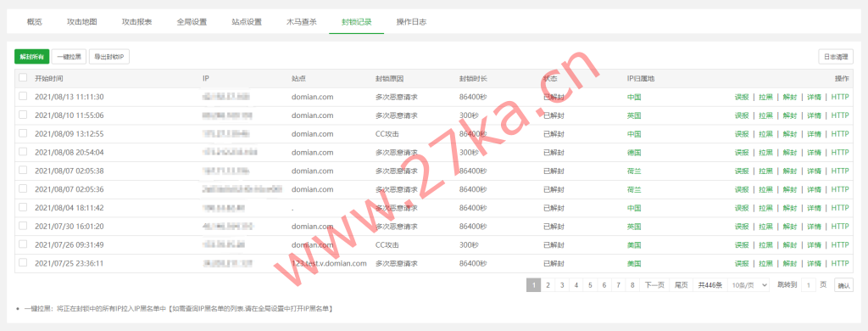The height and width of the screenshot is (331, 868).
Task: Open 详情 for the 2021/08/08 20:54:04 row
Action: (814, 153)
